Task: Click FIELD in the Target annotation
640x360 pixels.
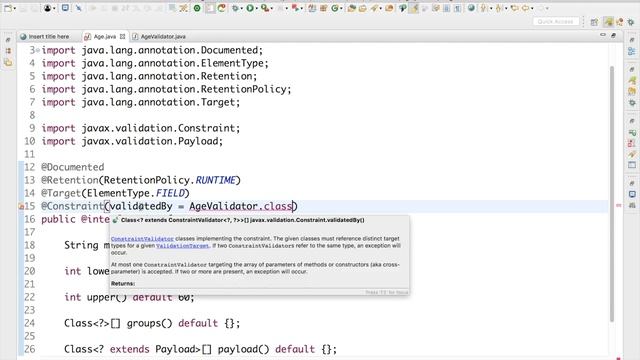Action: [x=170, y=193]
